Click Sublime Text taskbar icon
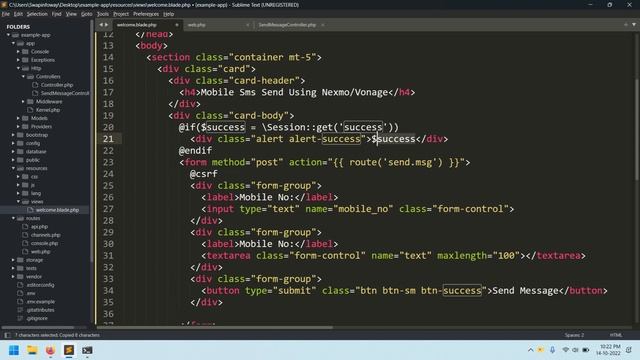Viewport: 640px width, 360px height. (69, 350)
